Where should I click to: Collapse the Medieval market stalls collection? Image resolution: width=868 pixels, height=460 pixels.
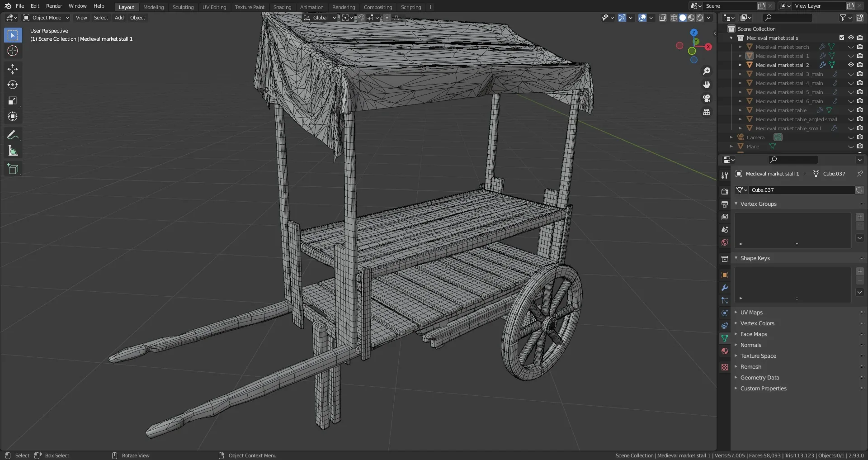[x=731, y=38]
